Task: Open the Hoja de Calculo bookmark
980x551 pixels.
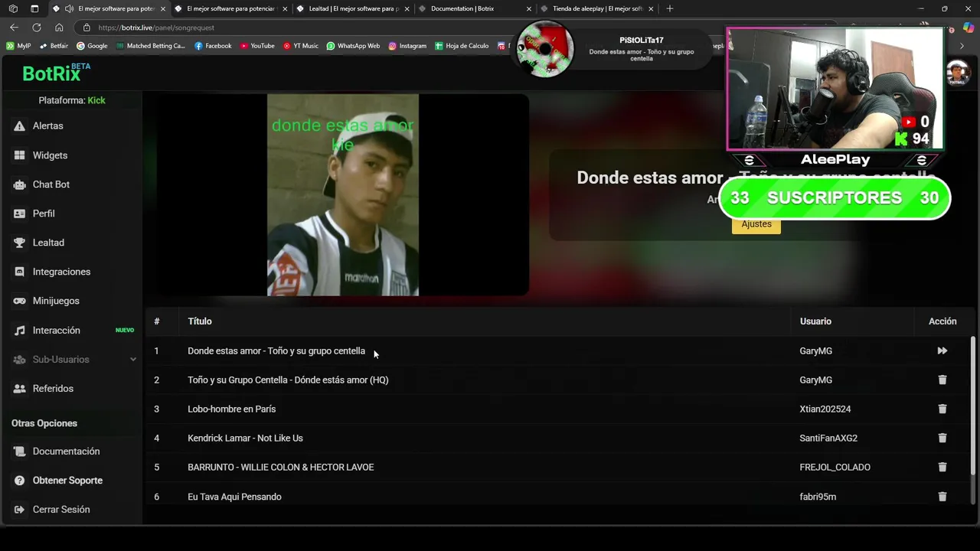Action: click(462, 46)
